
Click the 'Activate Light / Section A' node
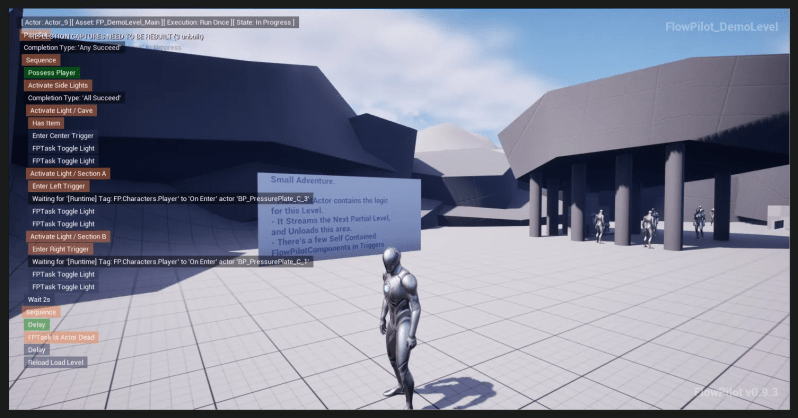click(x=68, y=174)
